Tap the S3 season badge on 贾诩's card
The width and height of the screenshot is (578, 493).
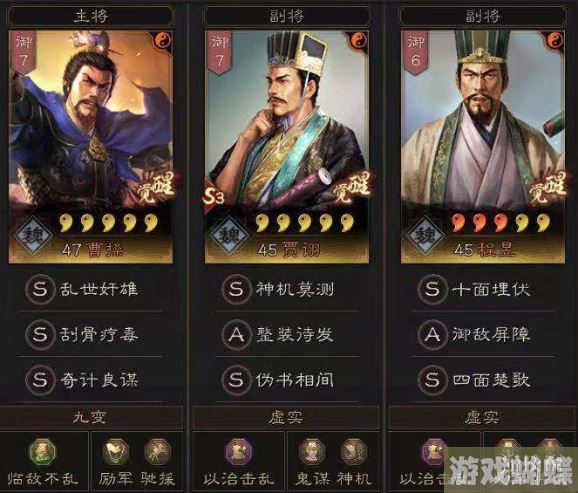213,197
